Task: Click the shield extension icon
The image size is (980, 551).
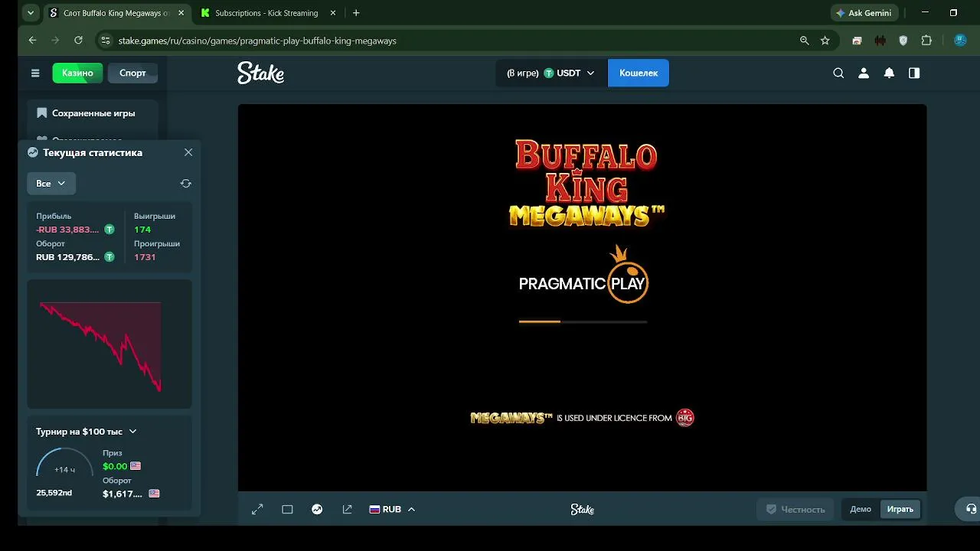Action: (x=903, y=41)
